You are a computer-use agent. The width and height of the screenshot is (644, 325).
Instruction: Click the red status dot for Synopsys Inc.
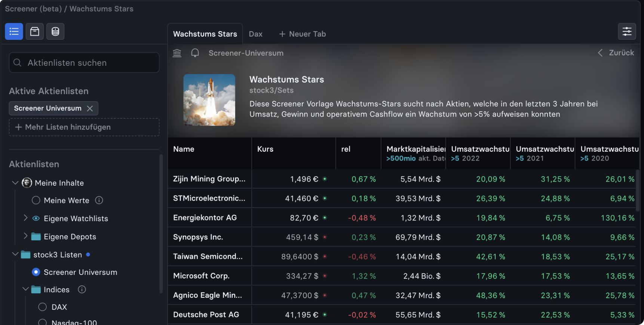[x=325, y=237]
